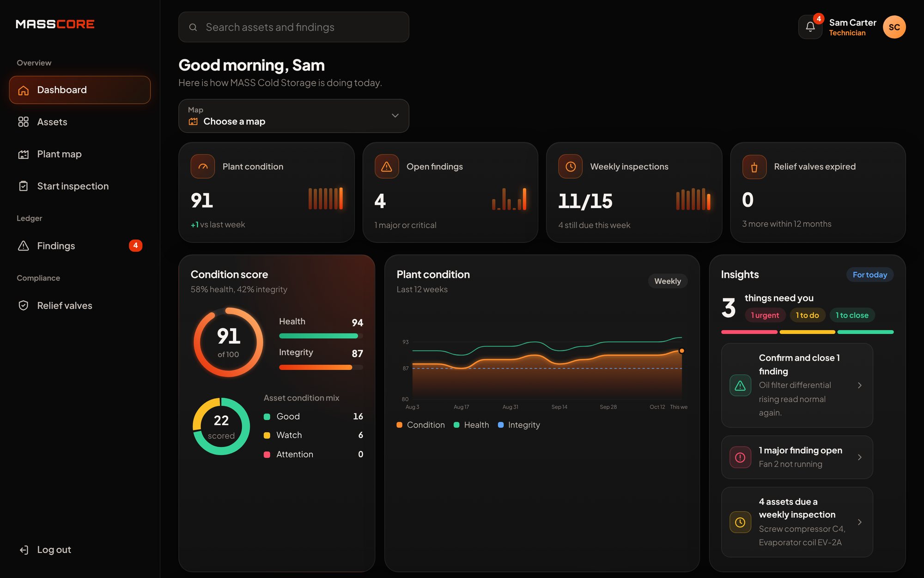Click the '1 major or critical' text
The height and width of the screenshot is (578, 924).
coord(405,225)
